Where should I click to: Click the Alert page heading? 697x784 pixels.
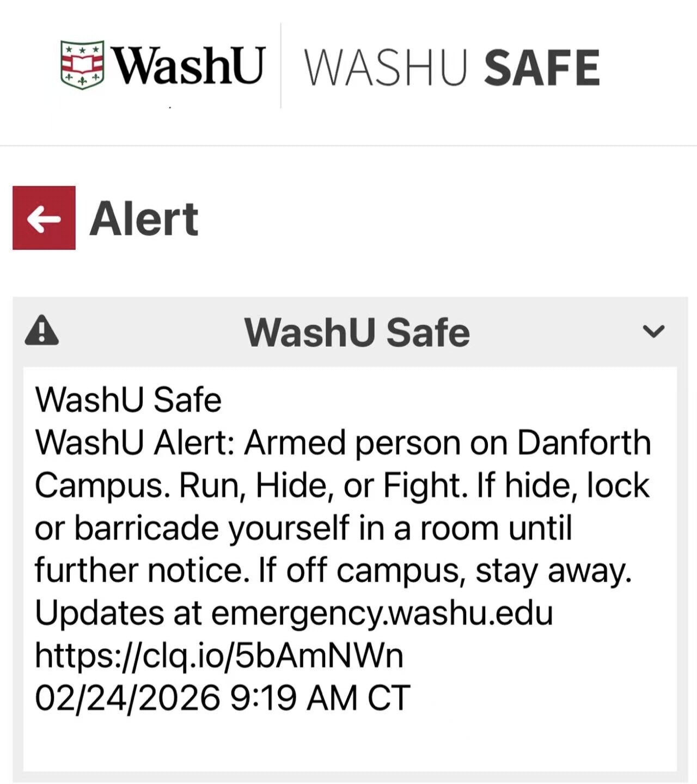click(144, 219)
